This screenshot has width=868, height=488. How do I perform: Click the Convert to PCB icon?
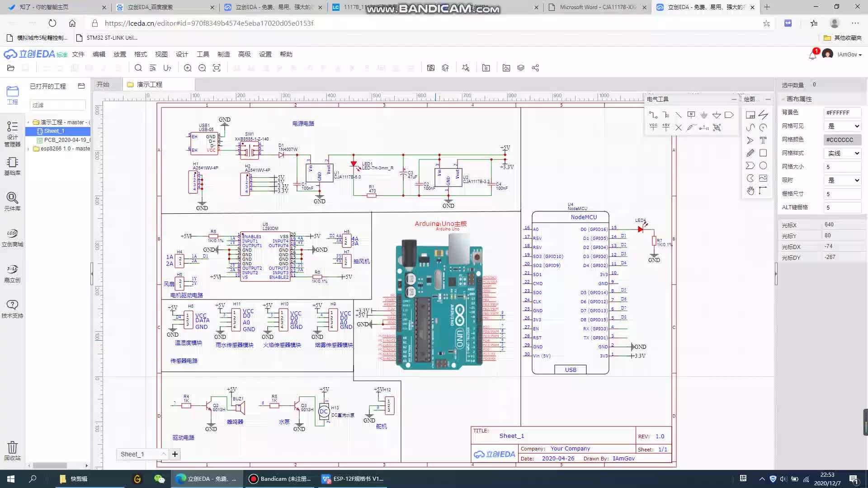click(431, 68)
